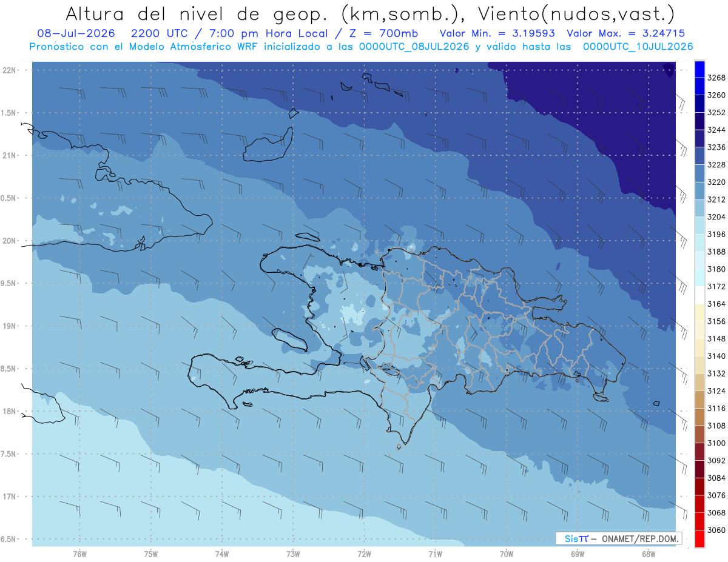The width and height of the screenshot is (728, 562).
Task: Click the 'Z = 700mb' level label
Action: point(383,33)
